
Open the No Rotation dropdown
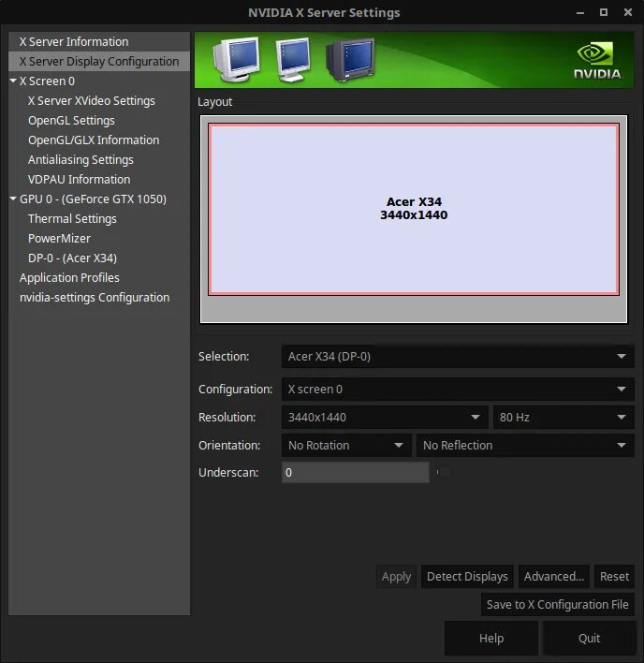[x=346, y=445]
